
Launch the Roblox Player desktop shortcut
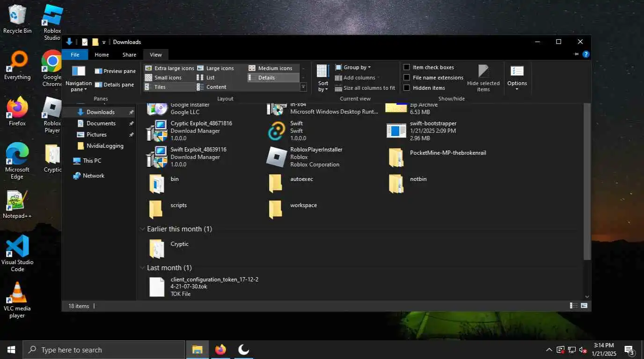52,115
